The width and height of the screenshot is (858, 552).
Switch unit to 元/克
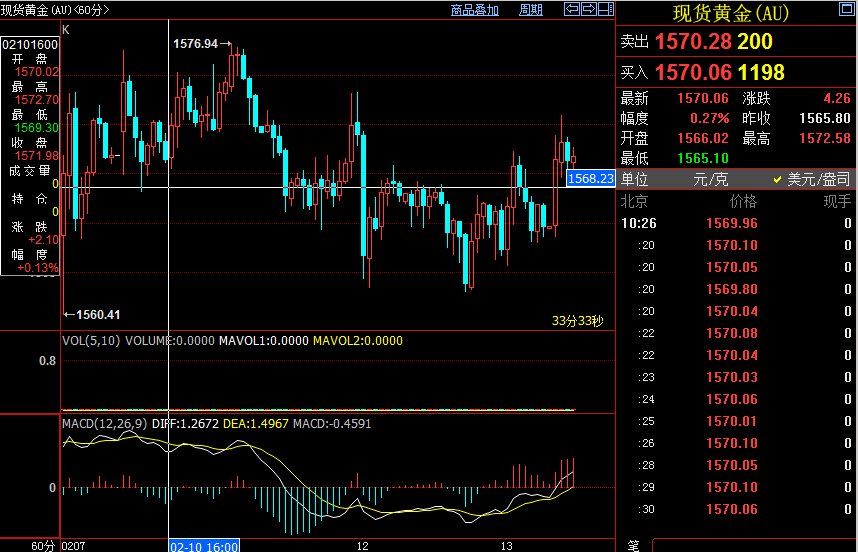pyautogui.click(x=712, y=180)
